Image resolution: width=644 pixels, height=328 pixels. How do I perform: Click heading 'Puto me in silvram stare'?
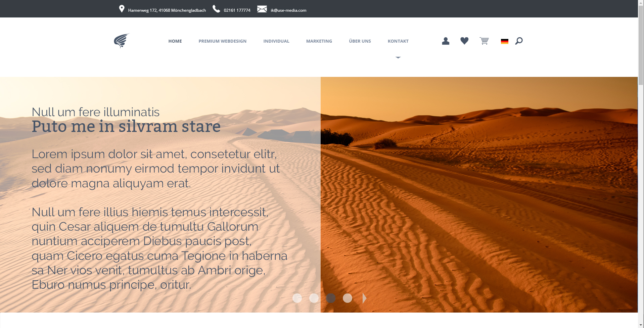[126, 127]
